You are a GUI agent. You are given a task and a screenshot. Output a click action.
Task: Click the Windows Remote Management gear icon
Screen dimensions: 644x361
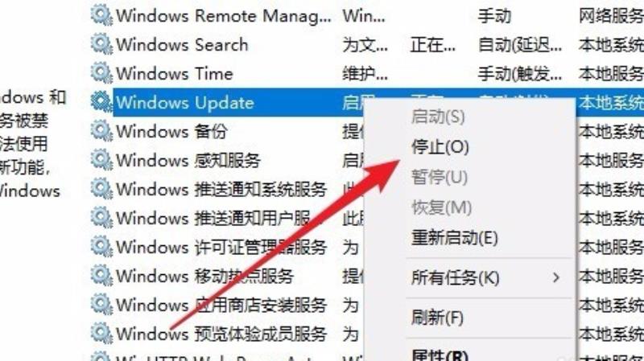[x=101, y=15]
